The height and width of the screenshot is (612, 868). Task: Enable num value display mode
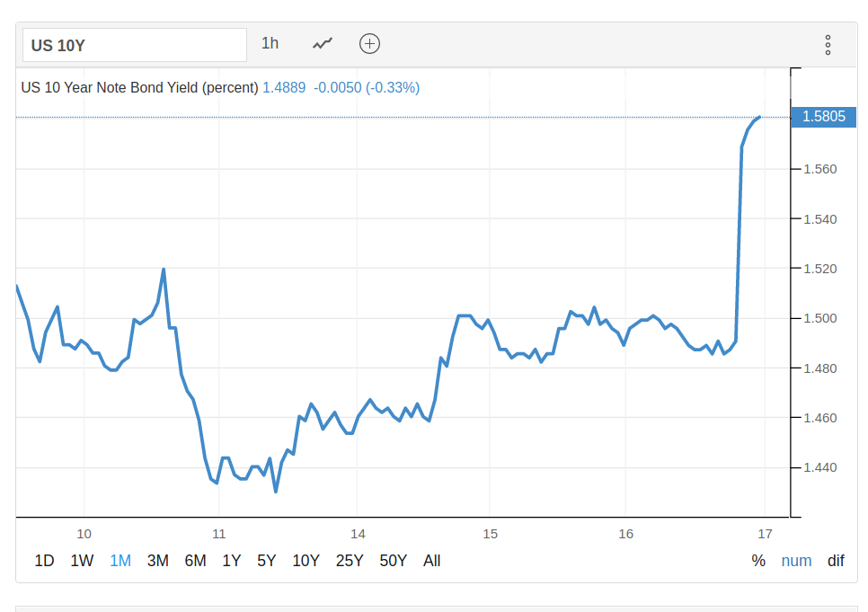pos(796,561)
